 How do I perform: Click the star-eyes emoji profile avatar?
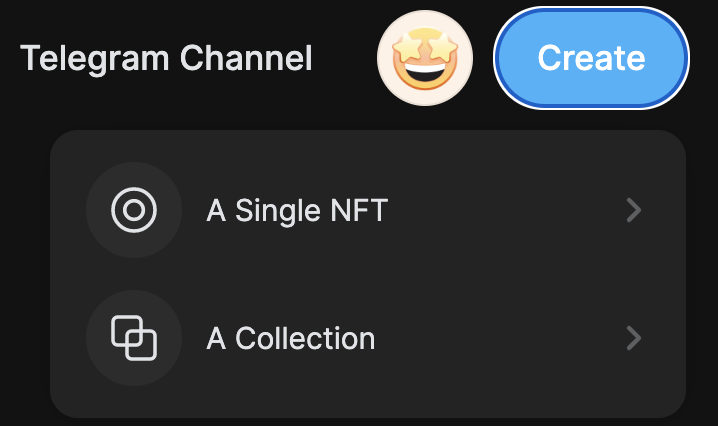coord(425,58)
